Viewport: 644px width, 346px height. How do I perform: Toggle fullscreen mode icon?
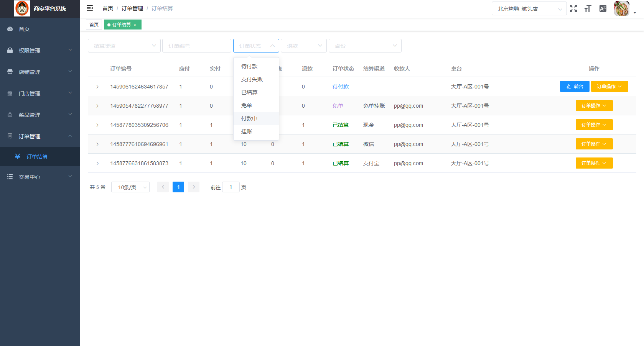(573, 8)
